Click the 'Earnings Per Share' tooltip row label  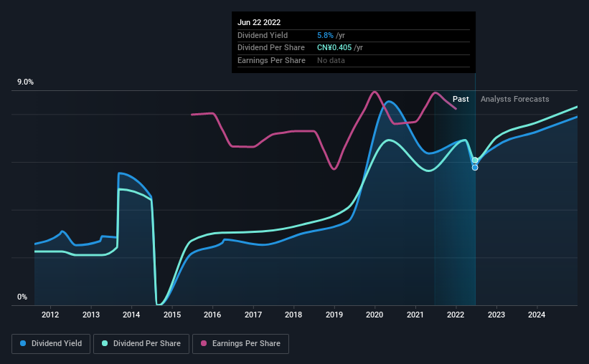click(271, 60)
